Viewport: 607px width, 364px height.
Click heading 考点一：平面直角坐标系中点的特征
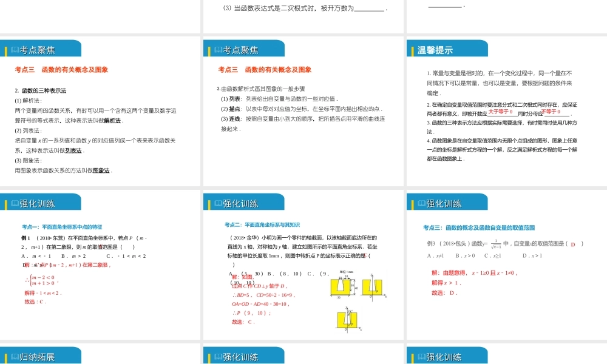62,227
